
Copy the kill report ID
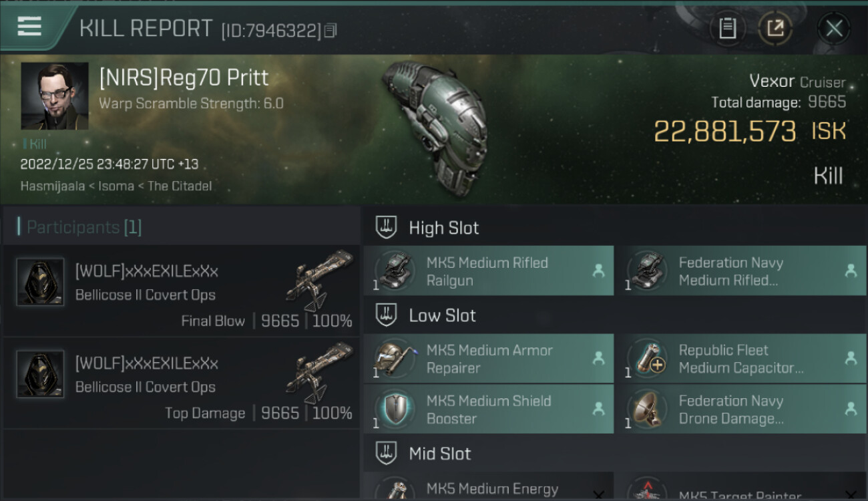point(331,30)
